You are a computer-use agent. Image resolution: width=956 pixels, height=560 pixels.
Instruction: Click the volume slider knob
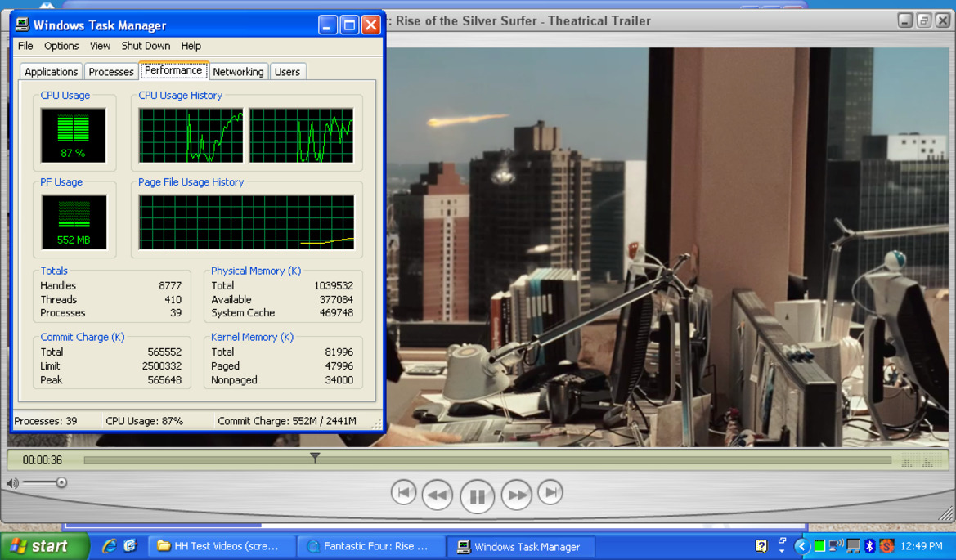pyautogui.click(x=61, y=482)
